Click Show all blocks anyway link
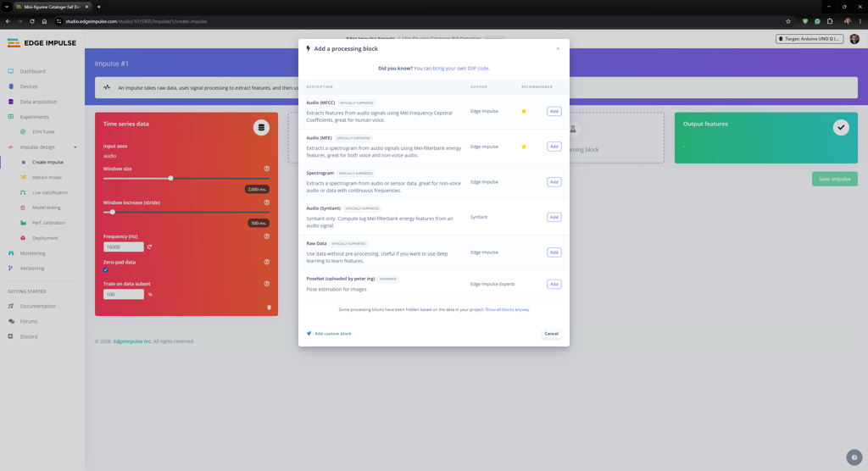This screenshot has width=868, height=471. tap(507, 309)
